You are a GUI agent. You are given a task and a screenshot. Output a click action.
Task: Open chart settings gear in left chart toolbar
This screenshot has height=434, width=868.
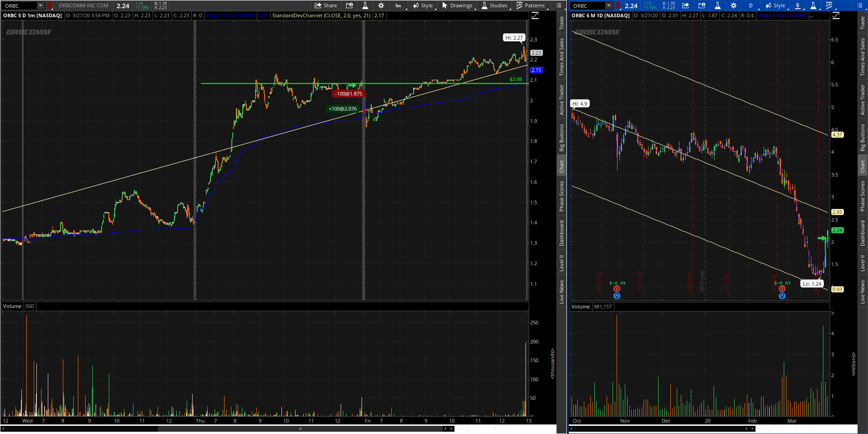click(x=381, y=5)
